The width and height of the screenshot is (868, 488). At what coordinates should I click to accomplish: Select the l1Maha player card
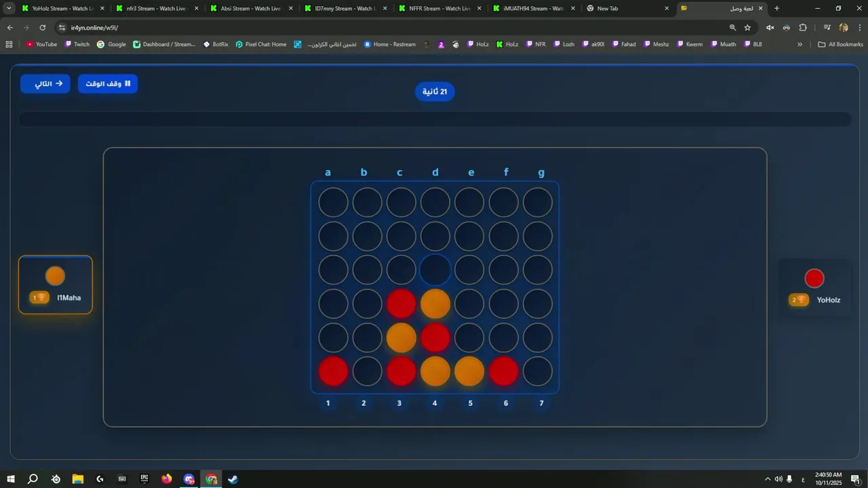click(56, 285)
